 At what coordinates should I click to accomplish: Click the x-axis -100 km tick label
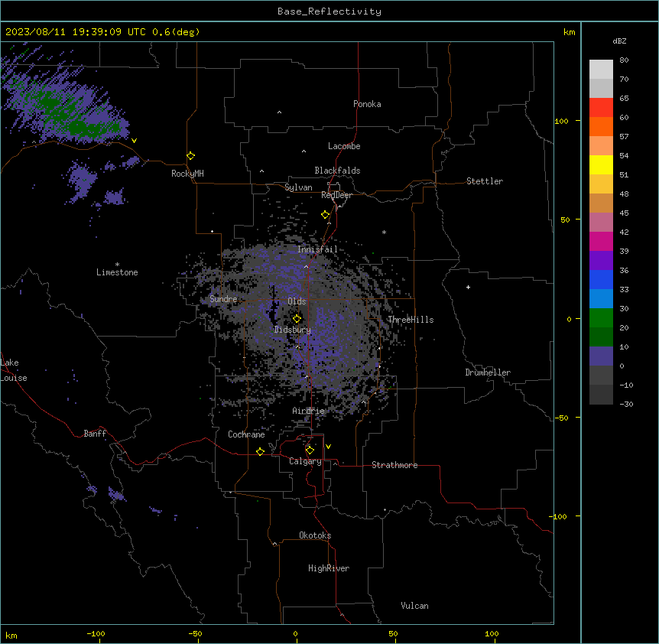(96, 634)
